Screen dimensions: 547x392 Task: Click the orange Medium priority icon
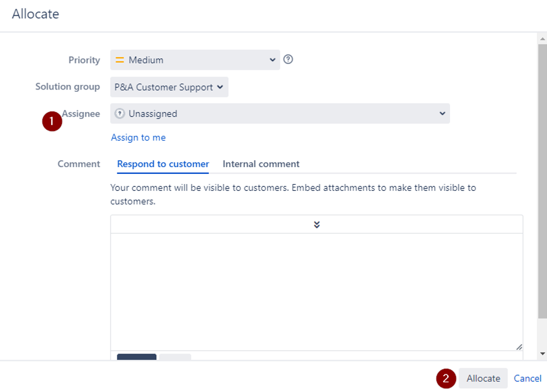(120, 60)
